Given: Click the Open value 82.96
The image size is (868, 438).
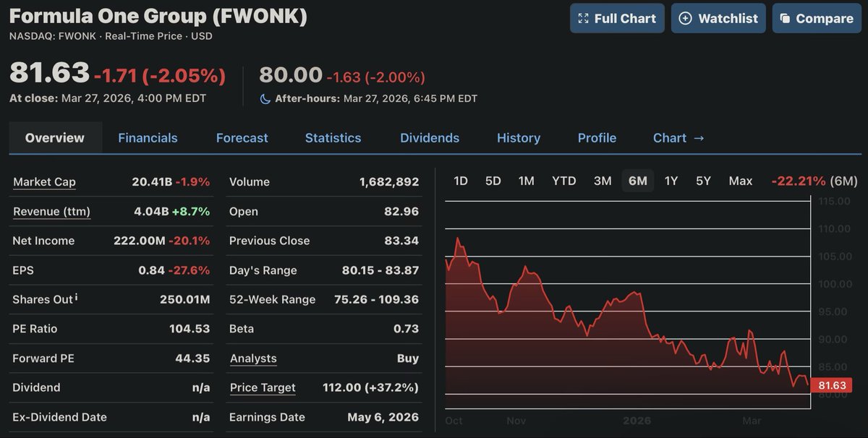Looking at the screenshot, I should click(x=401, y=212).
